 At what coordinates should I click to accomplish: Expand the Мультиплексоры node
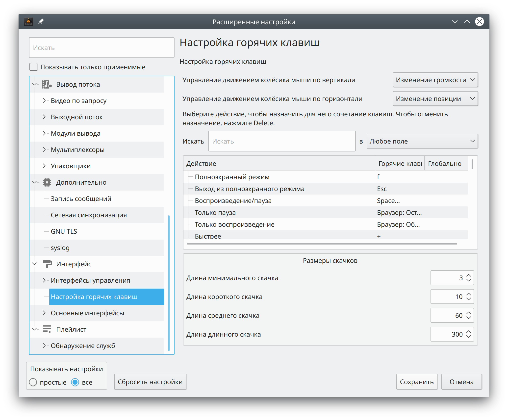(x=44, y=150)
